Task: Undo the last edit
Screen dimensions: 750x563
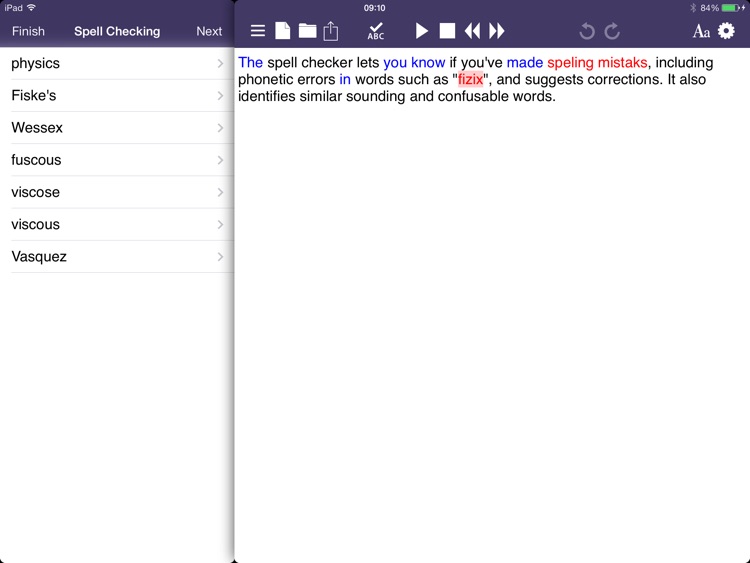Action: point(587,32)
